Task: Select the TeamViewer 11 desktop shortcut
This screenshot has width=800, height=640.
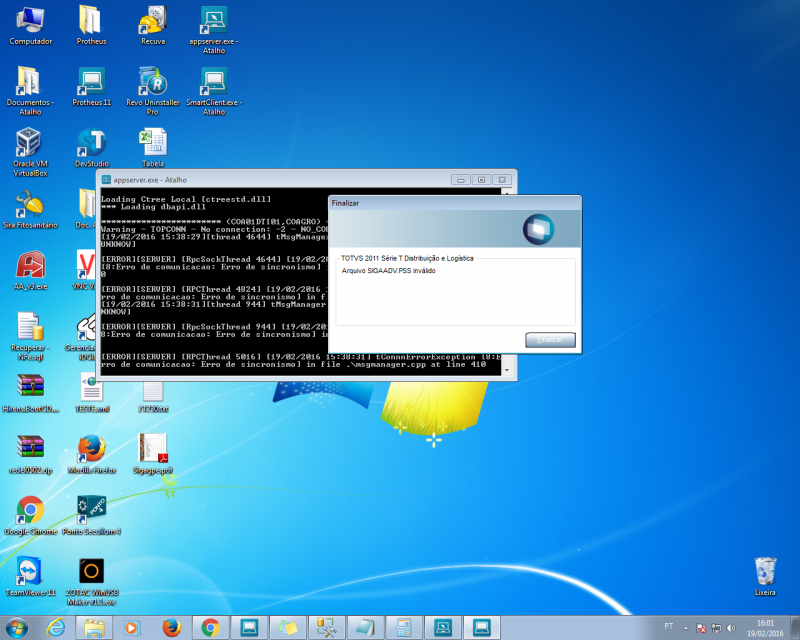Action: pos(30,577)
